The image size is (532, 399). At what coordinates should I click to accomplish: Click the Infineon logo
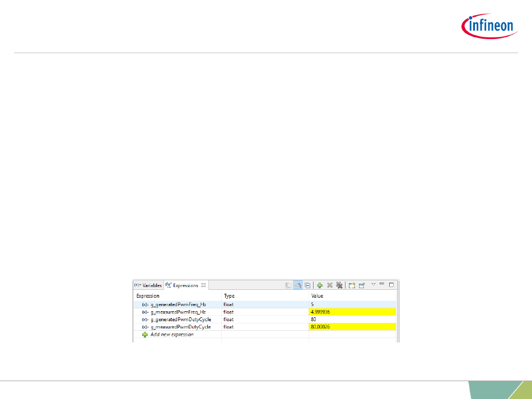point(489,26)
